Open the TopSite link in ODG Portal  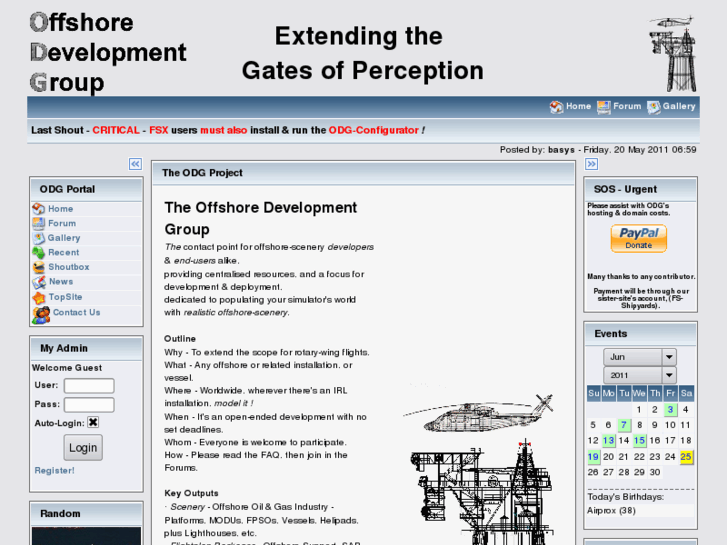pos(65,297)
